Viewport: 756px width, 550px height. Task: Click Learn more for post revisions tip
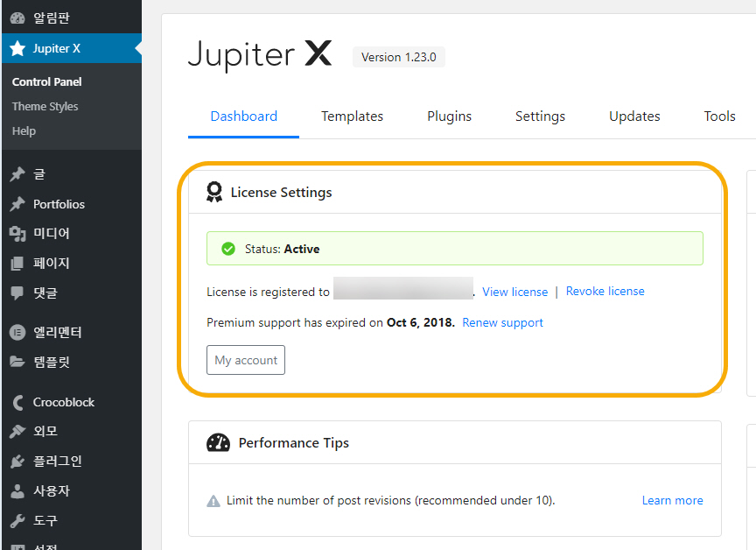coord(672,501)
